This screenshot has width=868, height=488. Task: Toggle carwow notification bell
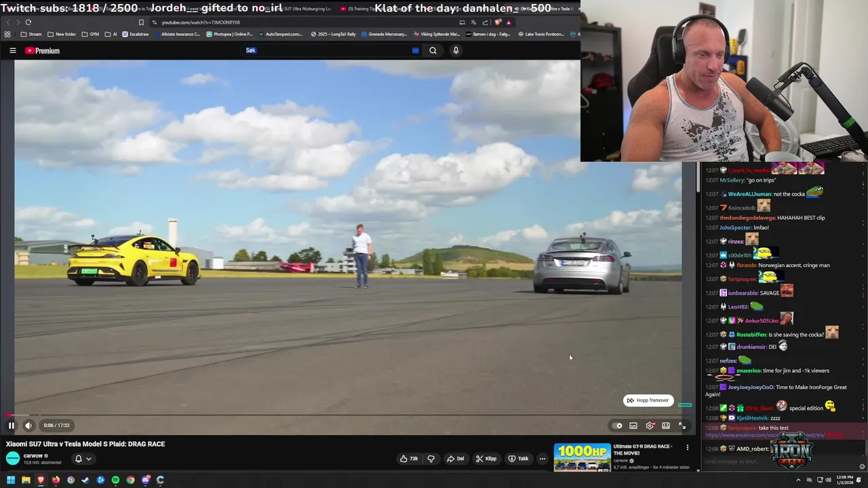(x=78, y=459)
